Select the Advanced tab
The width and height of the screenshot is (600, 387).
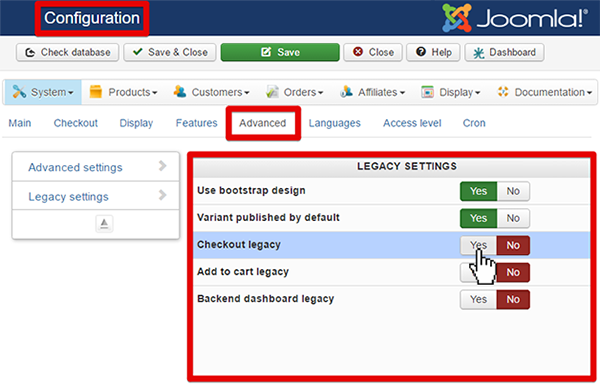[263, 123]
